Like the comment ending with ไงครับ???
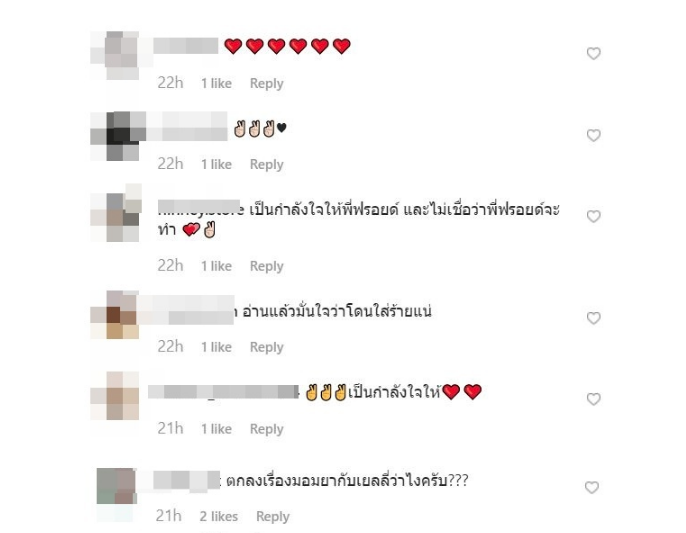 tap(592, 487)
